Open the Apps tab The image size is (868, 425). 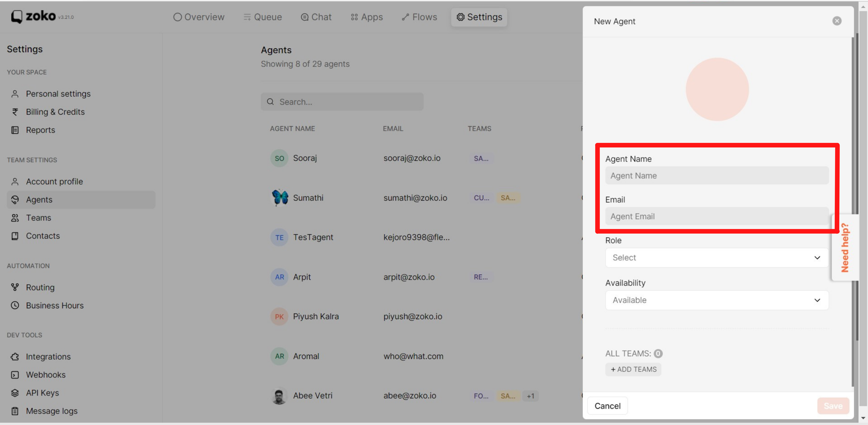click(367, 17)
